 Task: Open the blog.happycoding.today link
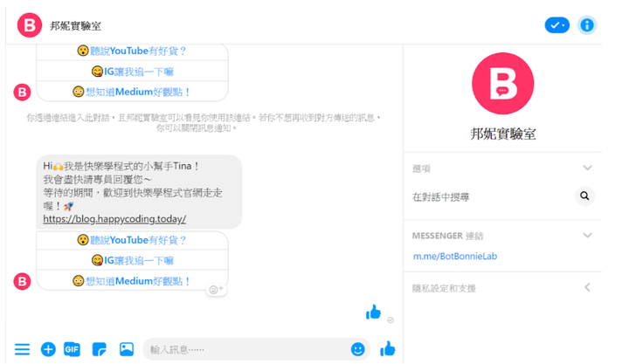[x=114, y=219]
